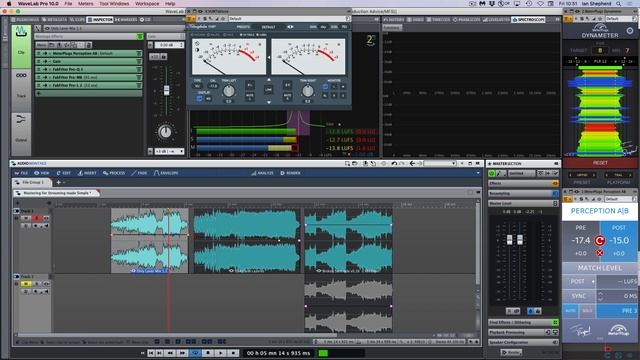
Task: Toggle the loop transport button
Action: click(x=196, y=353)
